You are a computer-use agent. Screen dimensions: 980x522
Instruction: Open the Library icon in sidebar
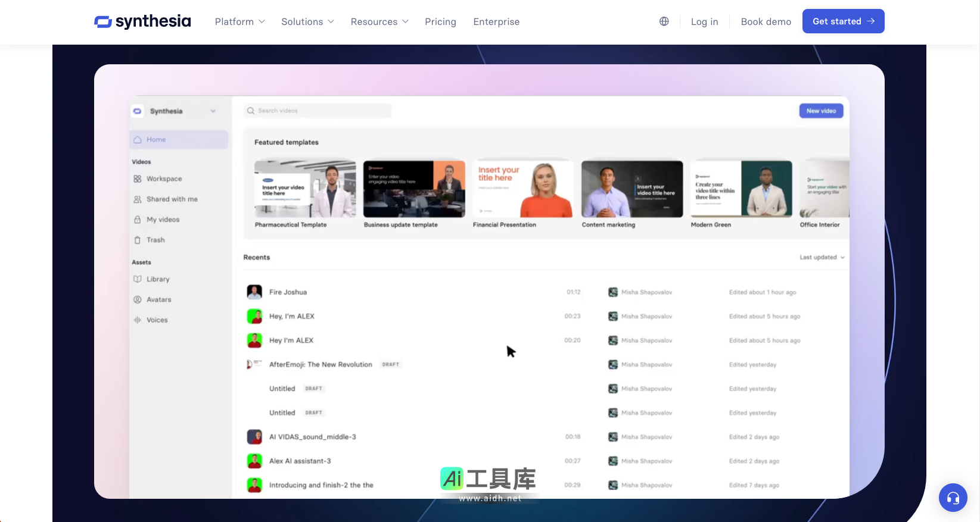point(138,279)
